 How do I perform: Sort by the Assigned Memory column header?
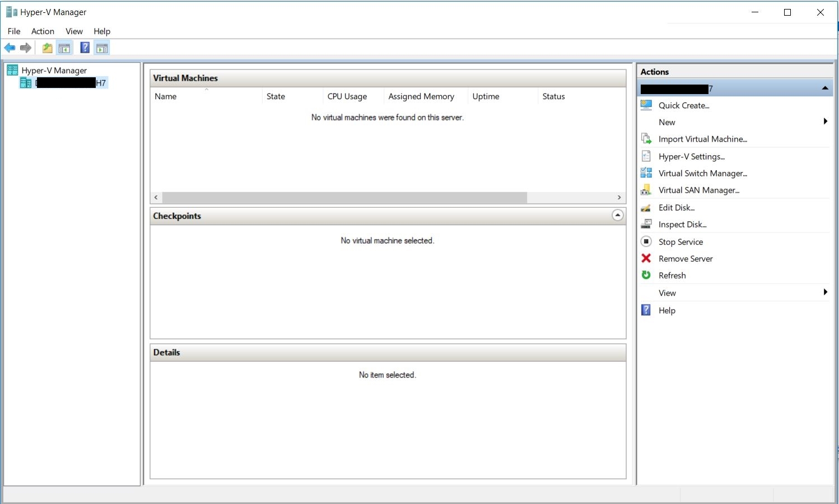(425, 96)
